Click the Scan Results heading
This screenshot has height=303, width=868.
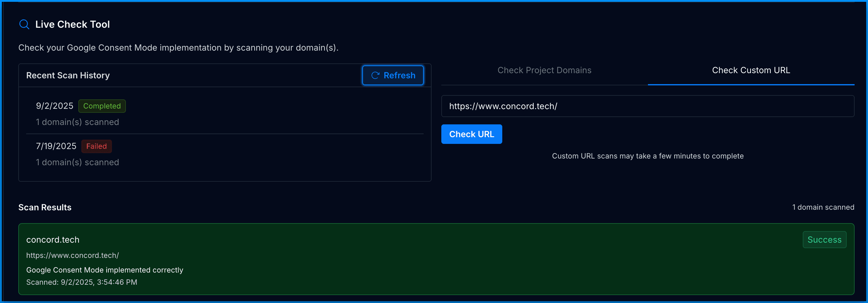point(45,207)
